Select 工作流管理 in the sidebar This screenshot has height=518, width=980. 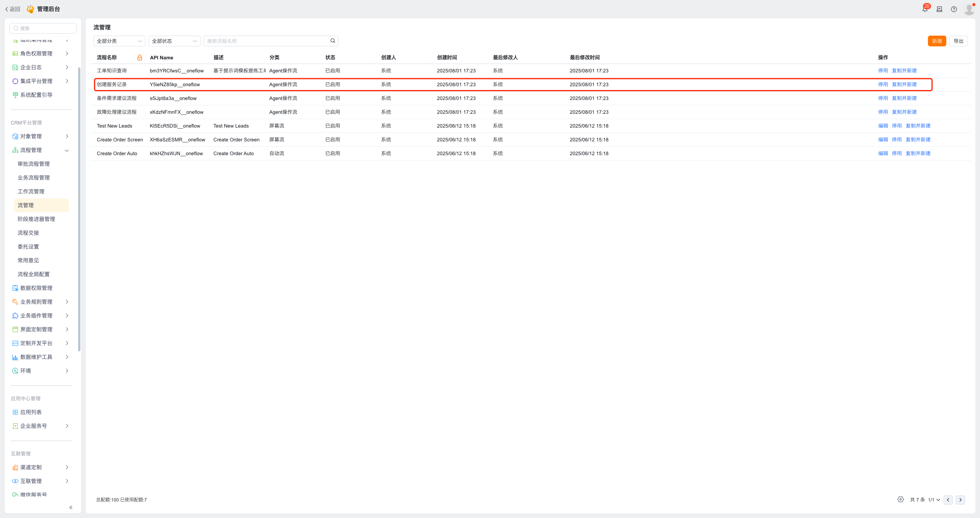31,192
